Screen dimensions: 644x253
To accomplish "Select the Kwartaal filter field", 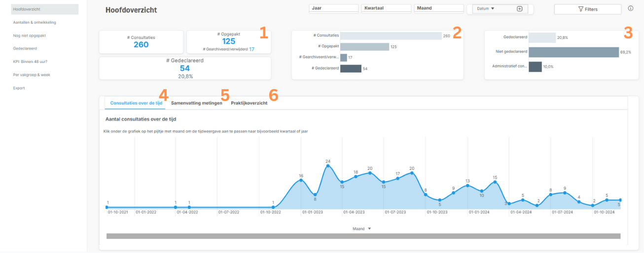I will [x=386, y=8].
